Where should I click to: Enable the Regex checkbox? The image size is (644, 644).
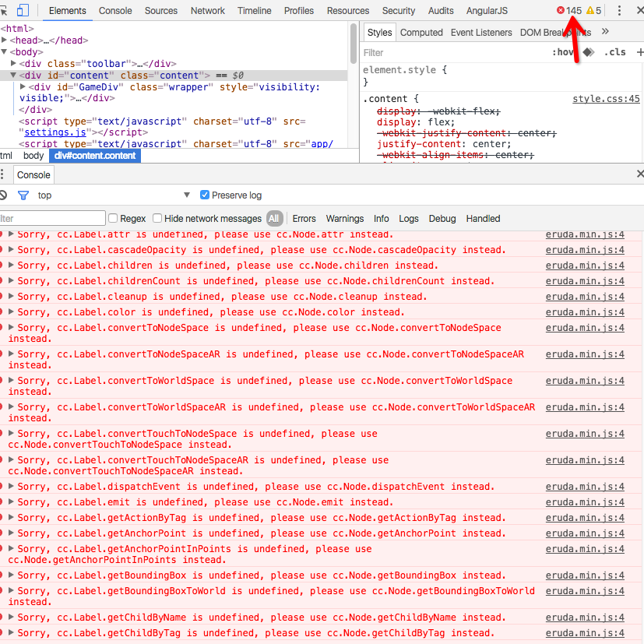click(x=113, y=219)
